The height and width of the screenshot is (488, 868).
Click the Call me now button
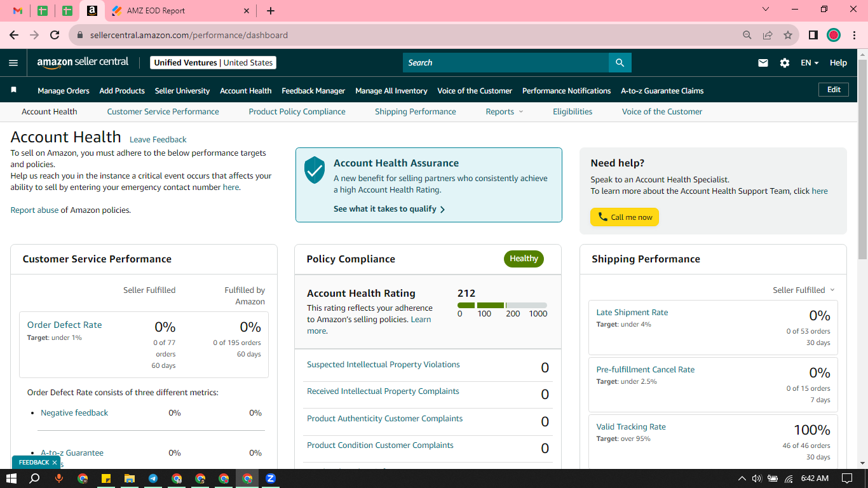pos(625,217)
